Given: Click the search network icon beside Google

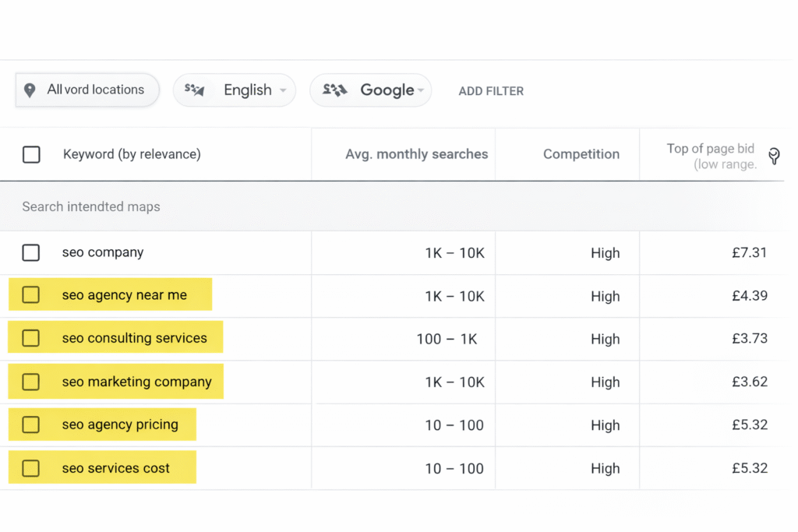Looking at the screenshot, I should (334, 90).
